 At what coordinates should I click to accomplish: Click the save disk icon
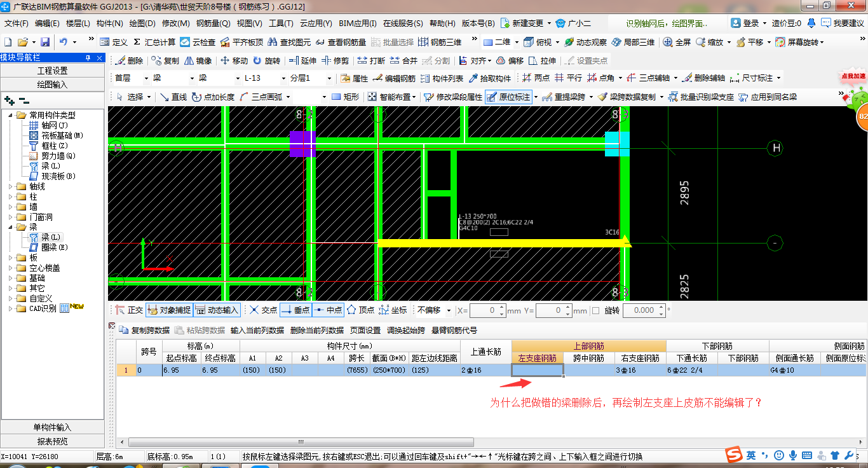point(45,42)
